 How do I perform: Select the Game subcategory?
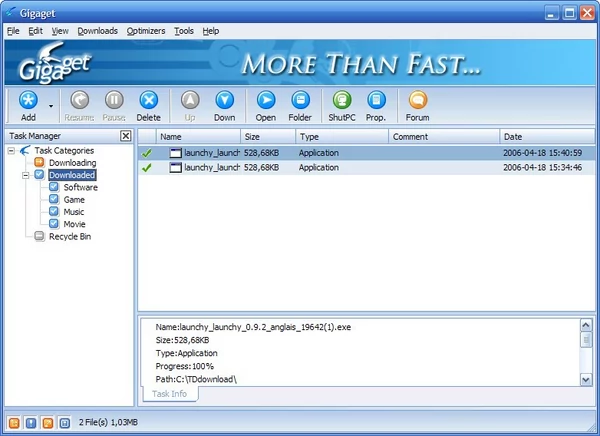pyautogui.click(x=74, y=199)
